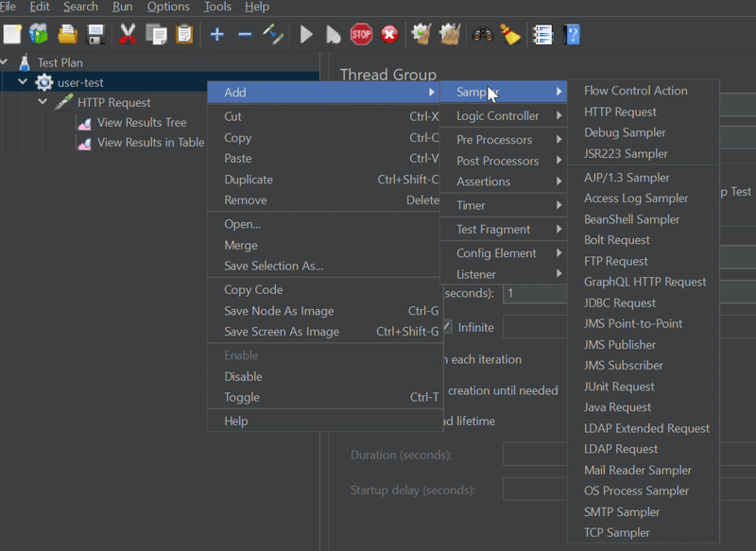
Task: Open the Tools menu
Action: coord(217,7)
